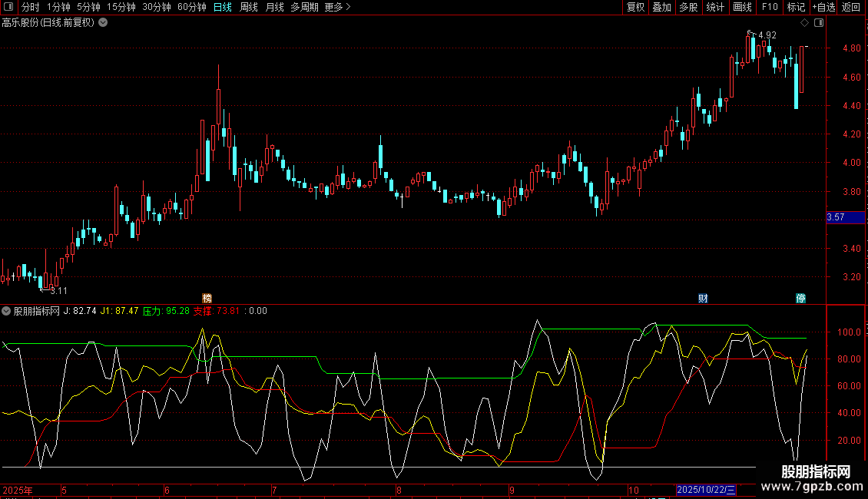Toggle the left sidebar panel icon
This screenshot has height=499, width=868.
pyautogui.click(x=8, y=7)
